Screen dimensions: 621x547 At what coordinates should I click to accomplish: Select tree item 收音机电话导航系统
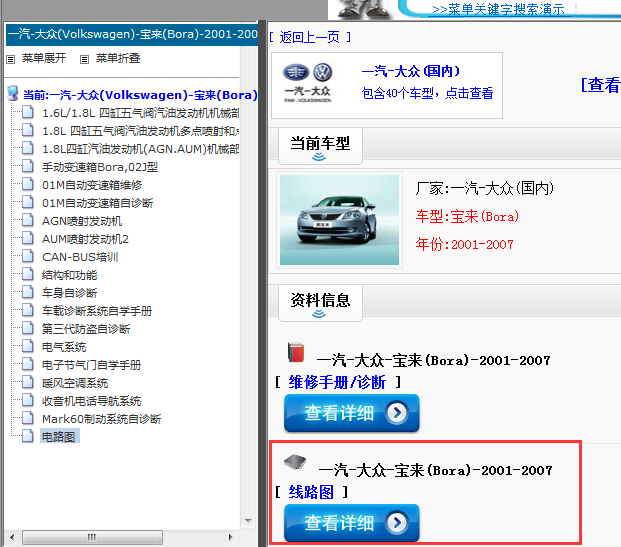click(91, 401)
